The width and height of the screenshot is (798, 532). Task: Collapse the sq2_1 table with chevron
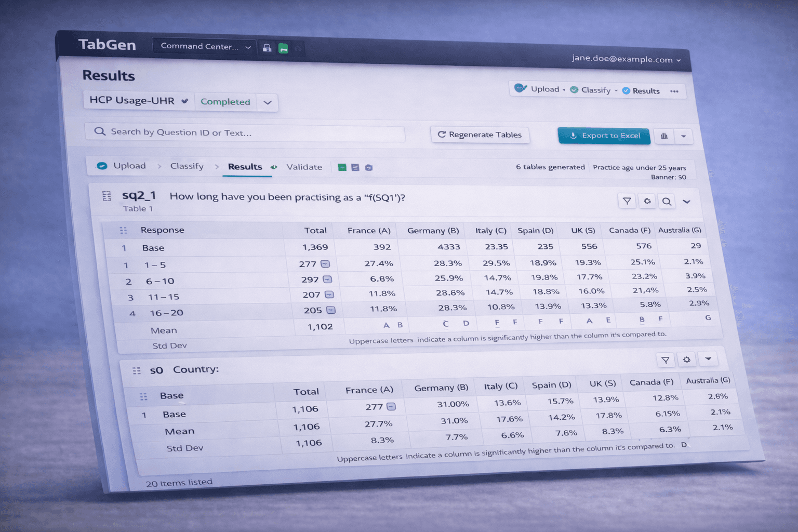click(x=686, y=202)
